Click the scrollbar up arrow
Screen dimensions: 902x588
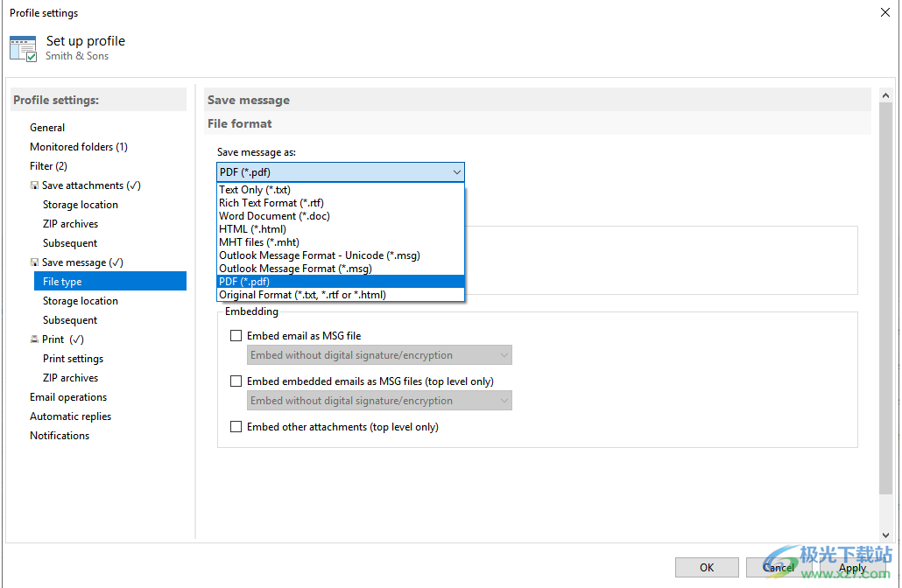[885, 94]
